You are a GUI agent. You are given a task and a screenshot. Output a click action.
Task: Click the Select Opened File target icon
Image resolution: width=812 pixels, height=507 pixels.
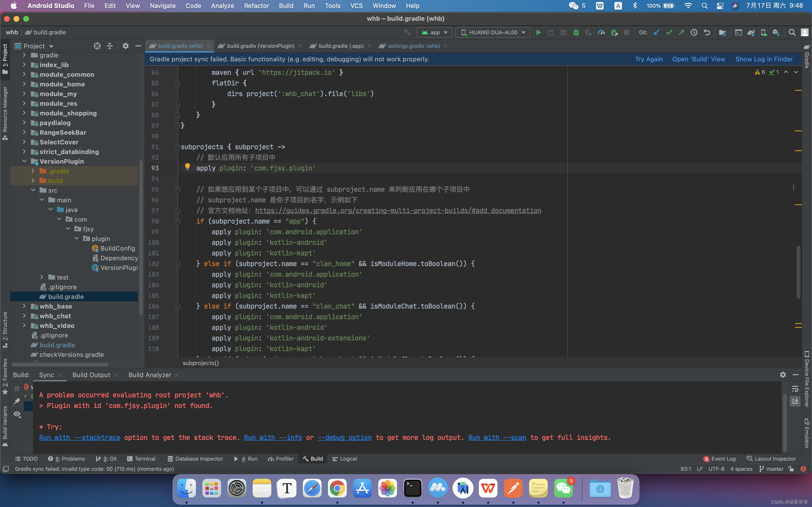[x=97, y=46]
